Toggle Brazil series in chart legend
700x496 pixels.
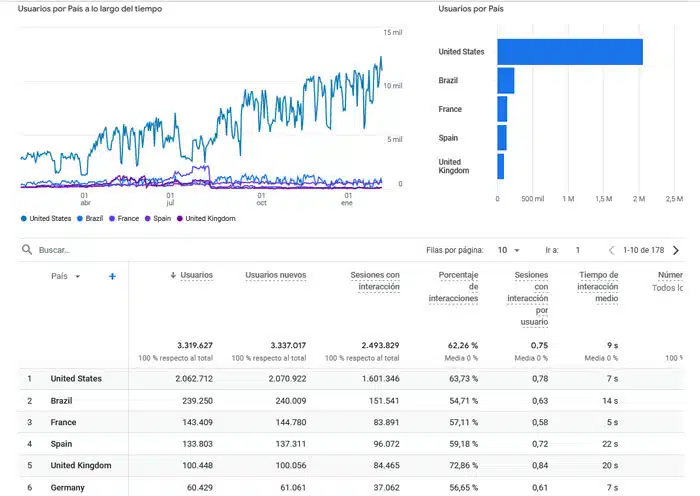point(90,218)
